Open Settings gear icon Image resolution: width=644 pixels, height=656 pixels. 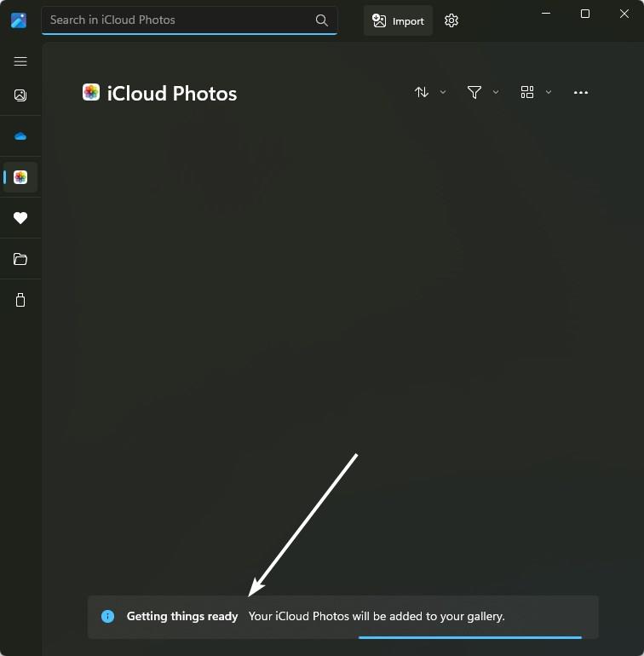pyautogui.click(x=451, y=20)
